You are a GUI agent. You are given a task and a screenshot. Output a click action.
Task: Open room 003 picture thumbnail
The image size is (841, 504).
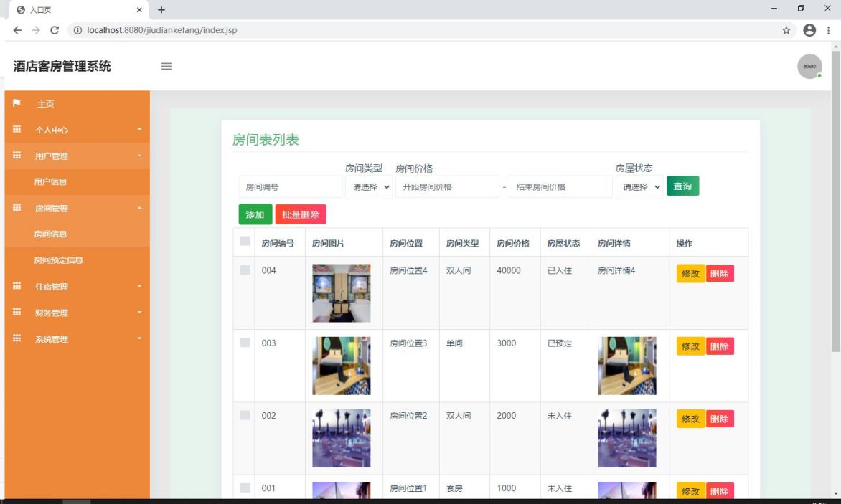pyautogui.click(x=342, y=366)
